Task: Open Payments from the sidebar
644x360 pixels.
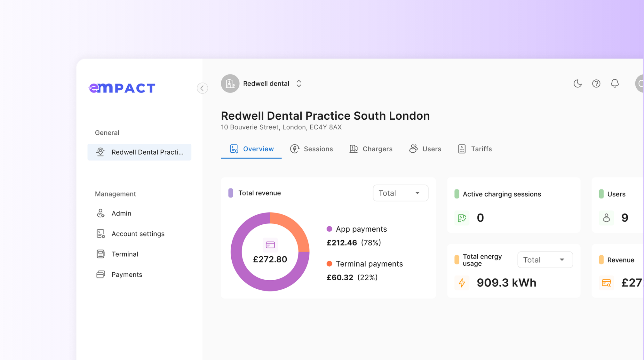Action: [x=127, y=275]
